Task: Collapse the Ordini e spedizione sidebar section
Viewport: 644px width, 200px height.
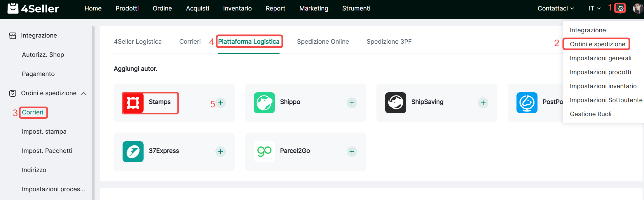Action: coord(84,93)
